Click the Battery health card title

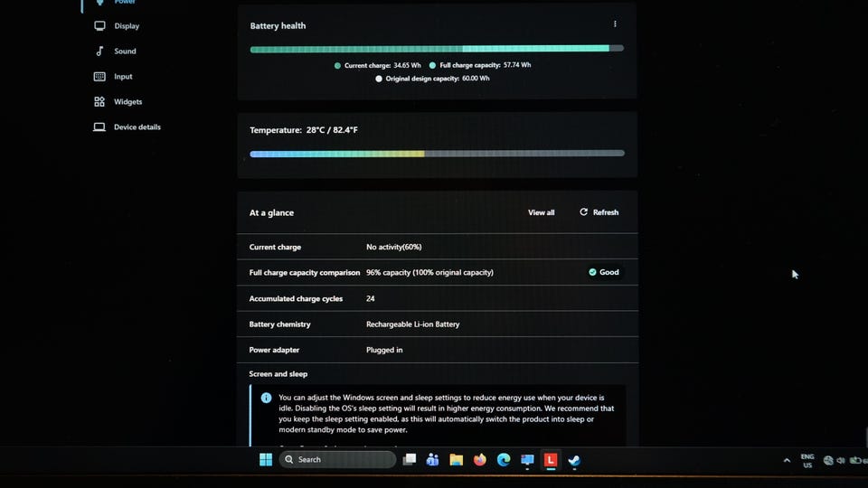278,26
